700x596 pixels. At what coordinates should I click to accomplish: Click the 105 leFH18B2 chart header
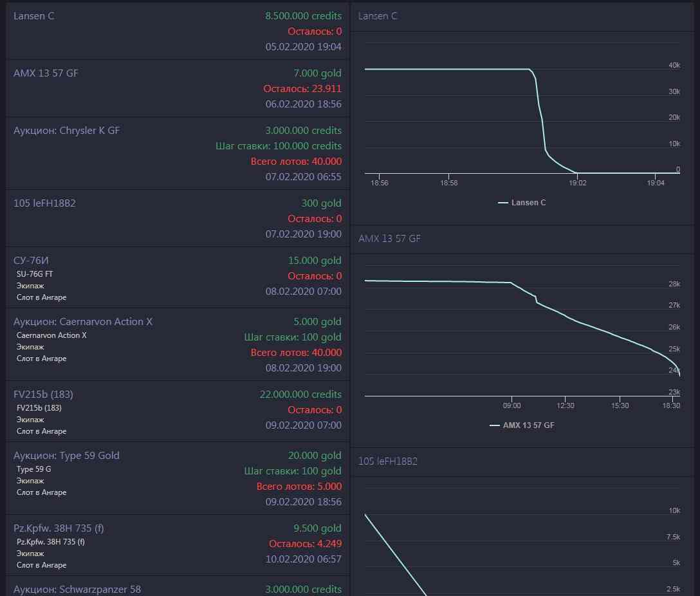tap(388, 461)
